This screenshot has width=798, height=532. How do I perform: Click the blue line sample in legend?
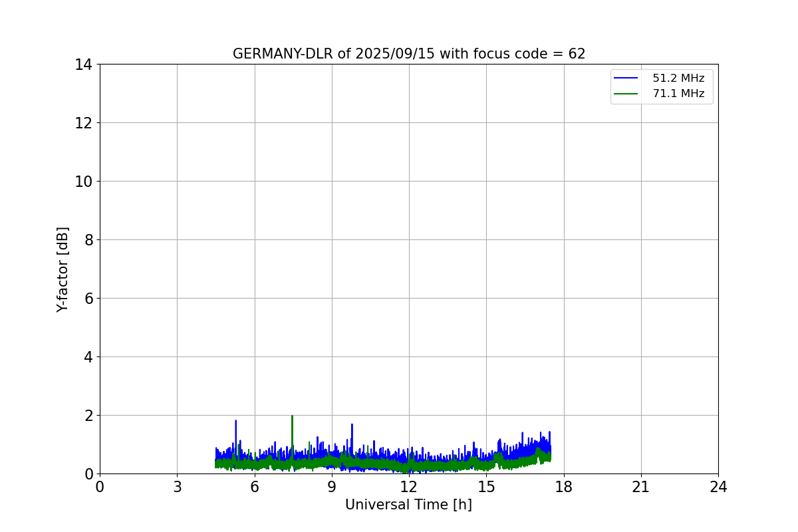[626, 78]
